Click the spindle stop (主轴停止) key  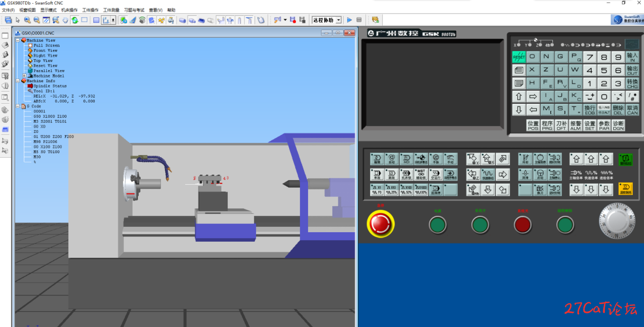point(555,174)
